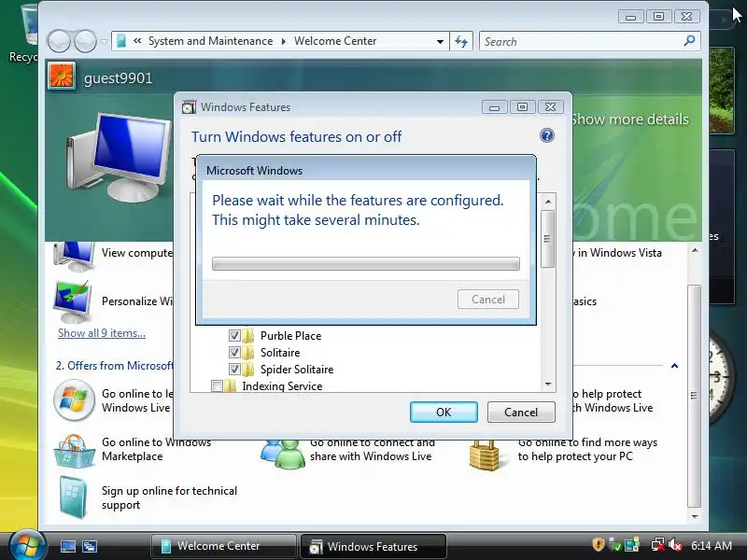
Task: Check the Indexing Service checkbox
Action: (217, 386)
